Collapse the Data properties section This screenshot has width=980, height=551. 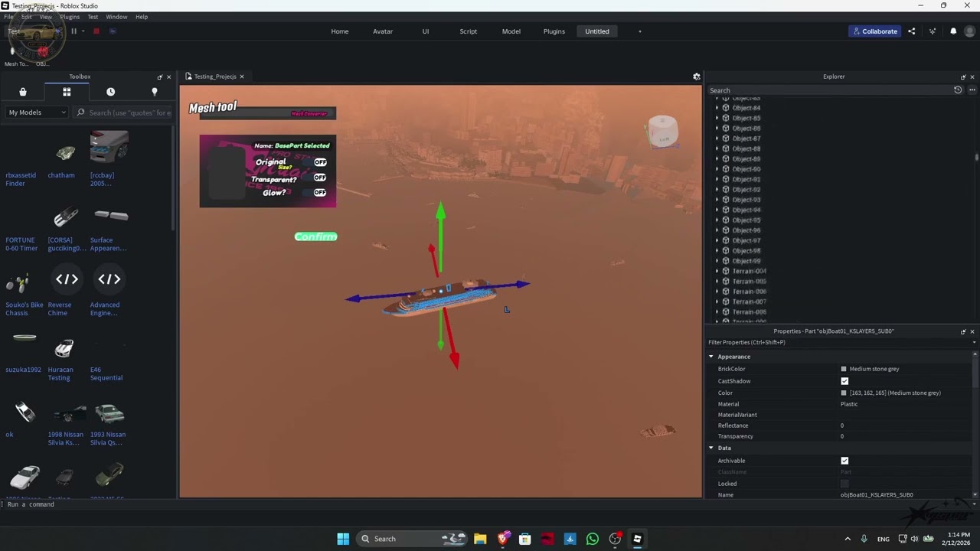coord(711,448)
